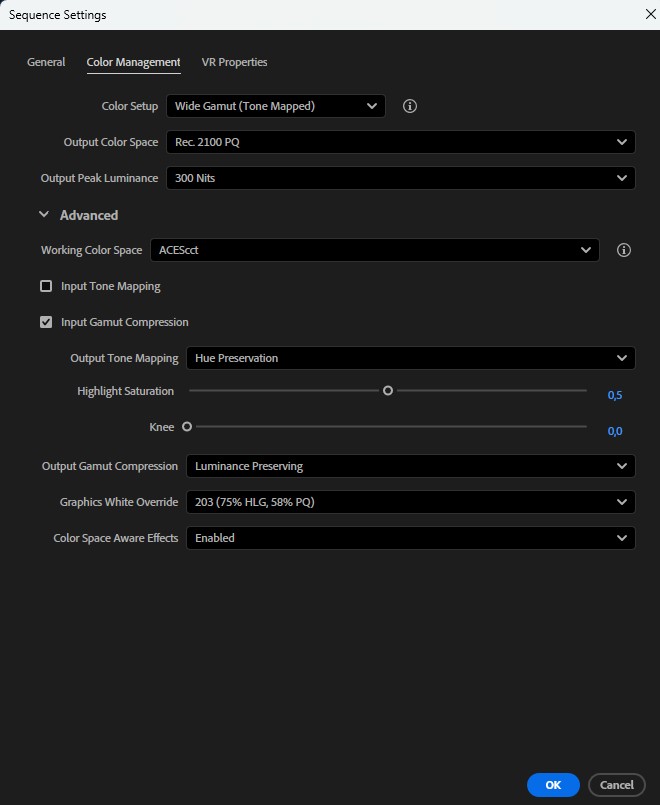Image resolution: width=660 pixels, height=805 pixels.
Task: Open the Color Setup dropdown
Action: pyautogui.click(x=275, y=106)
